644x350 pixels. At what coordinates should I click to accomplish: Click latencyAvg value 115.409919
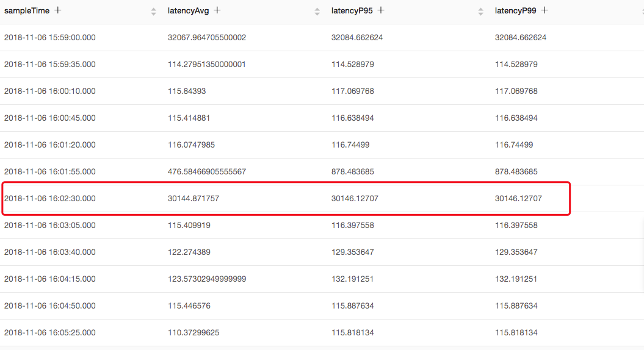point(189,225)
